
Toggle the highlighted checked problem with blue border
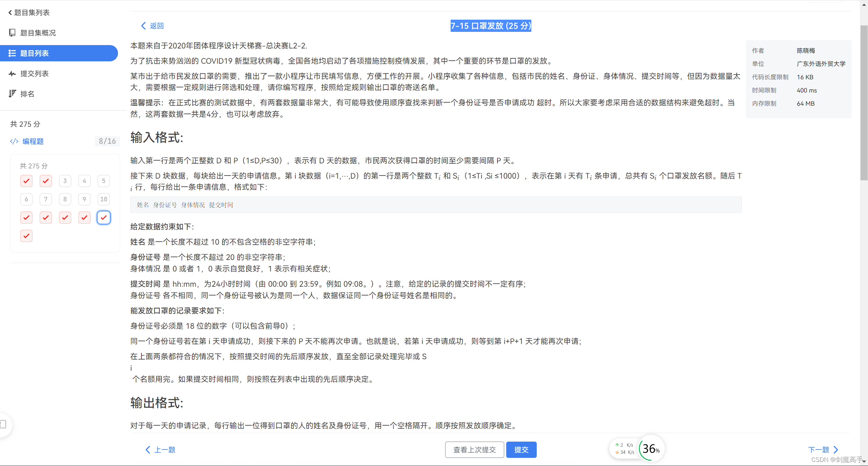[x=103, y=218]
